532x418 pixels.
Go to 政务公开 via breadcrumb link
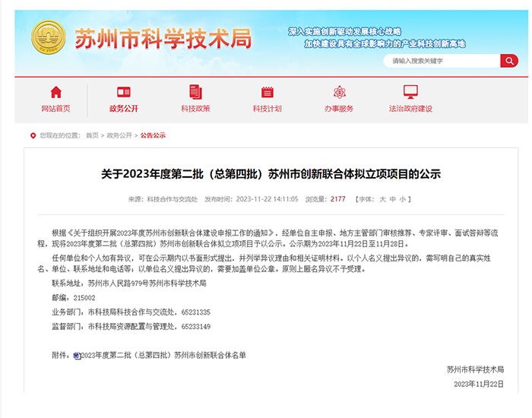pos(119,135)
